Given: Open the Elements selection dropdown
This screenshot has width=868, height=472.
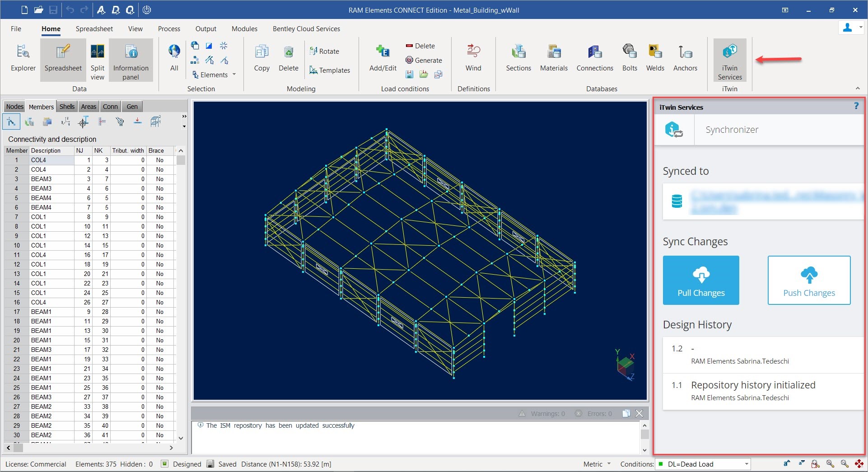Looking at the screenshot, I should (214, 75).
